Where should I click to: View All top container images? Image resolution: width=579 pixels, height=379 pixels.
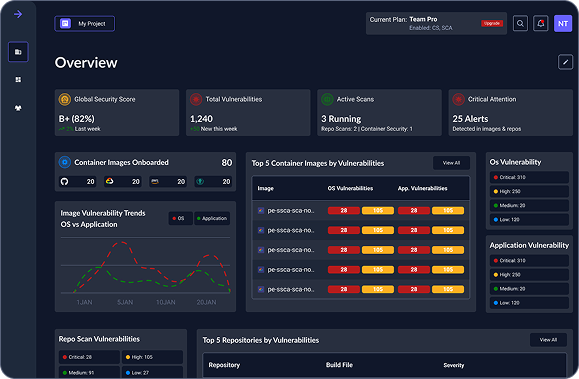pyautogui.click(x=451, y=163)
